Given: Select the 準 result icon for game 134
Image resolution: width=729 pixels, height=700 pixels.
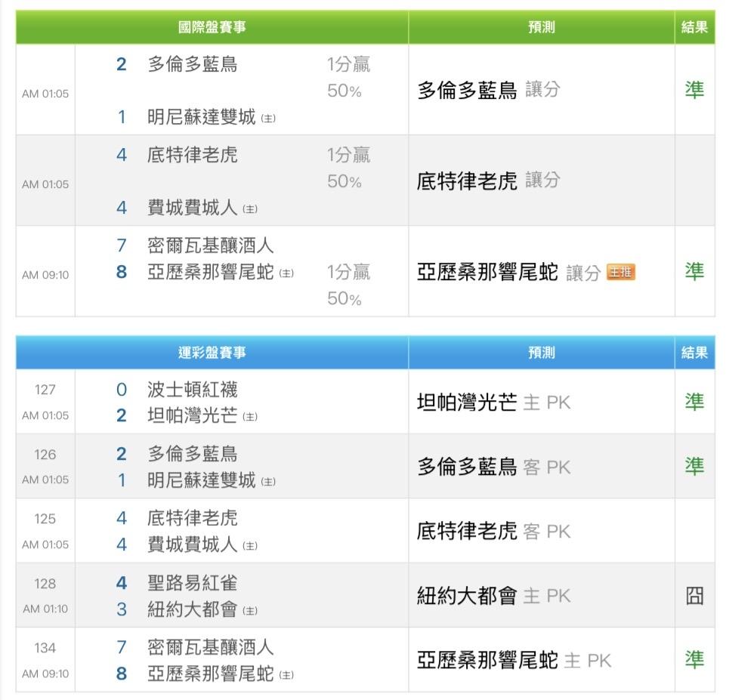Looking at the screenshot, I should [x=694, y=660].
